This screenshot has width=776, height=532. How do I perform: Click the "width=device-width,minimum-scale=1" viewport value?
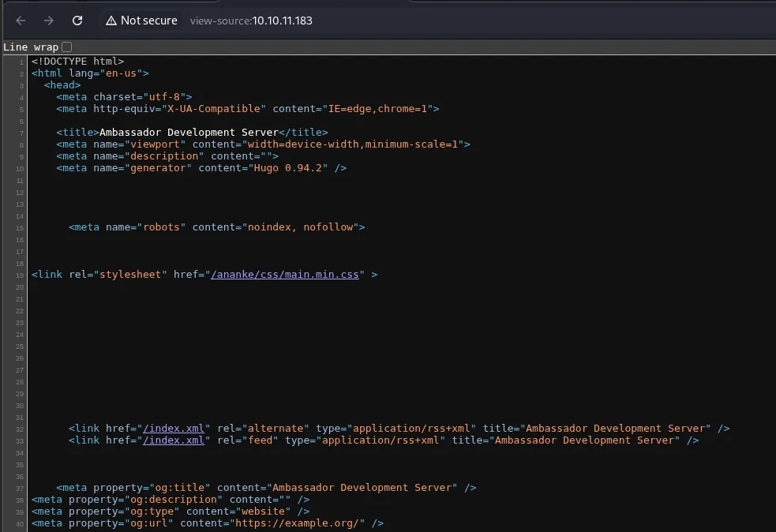pyautogui.click(x=353, y=144)
